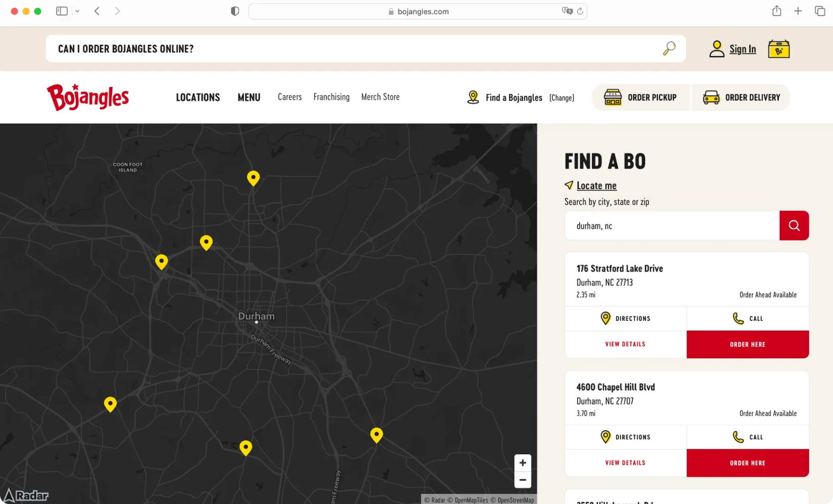The width and height of the screenshot is (833, 504).
Task: VIEW DETAILS for 4600 Chapel Hill Blvd
Action: 626,463
